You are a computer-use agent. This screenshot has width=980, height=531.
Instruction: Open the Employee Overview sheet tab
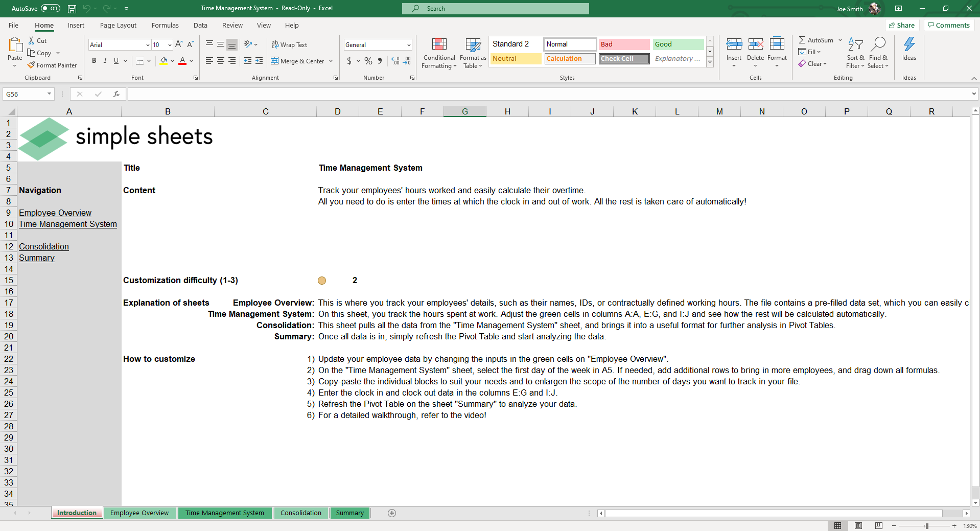[x=139, y=513]
